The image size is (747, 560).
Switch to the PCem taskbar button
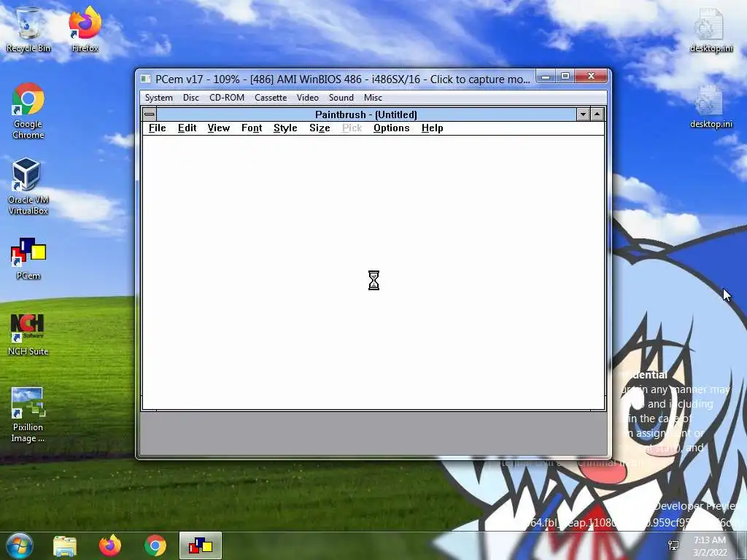[201, 545]
